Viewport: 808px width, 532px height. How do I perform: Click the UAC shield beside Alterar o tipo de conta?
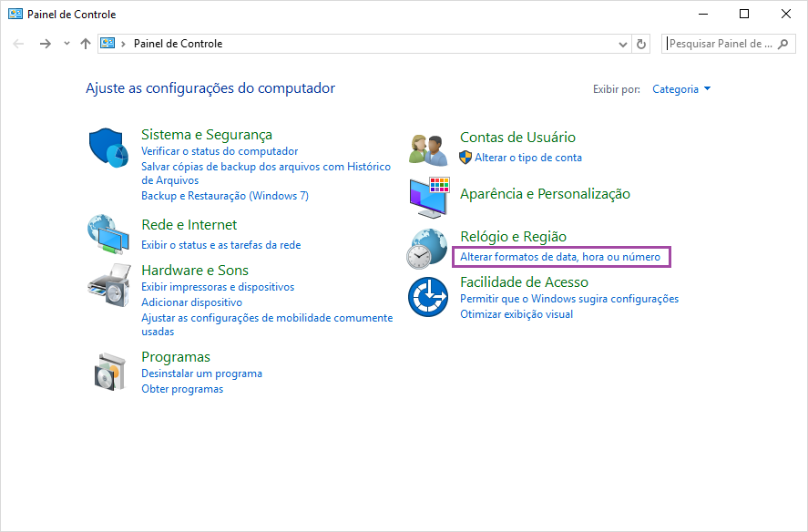pyautogui.click(x=465, y=158)
